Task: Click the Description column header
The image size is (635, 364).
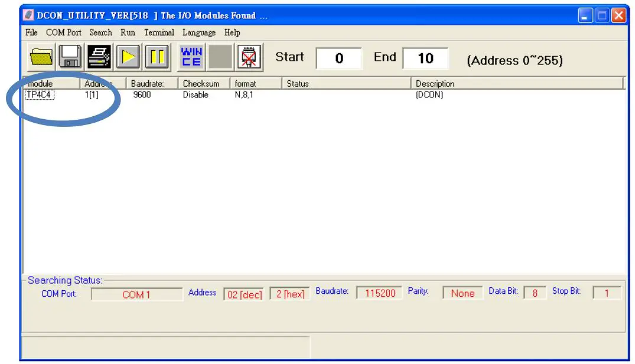Action: coord(435,83)
